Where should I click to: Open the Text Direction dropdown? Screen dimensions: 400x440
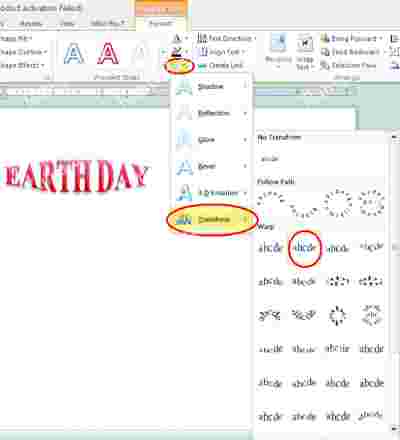click(x=227, y=39)
